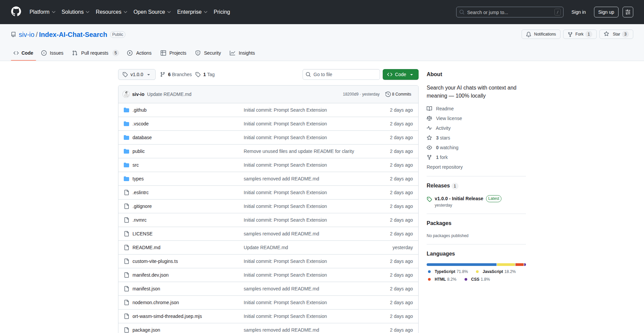Open the types folder

click(138, 179)
